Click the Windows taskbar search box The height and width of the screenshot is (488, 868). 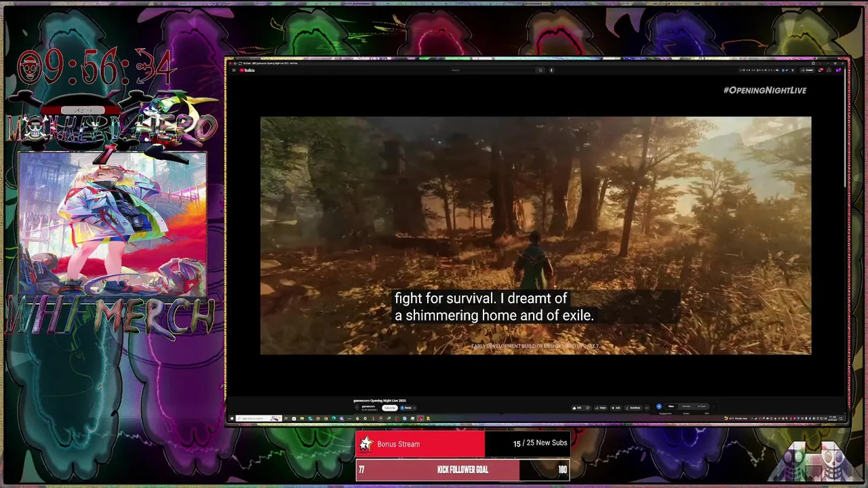pos(258,418)
